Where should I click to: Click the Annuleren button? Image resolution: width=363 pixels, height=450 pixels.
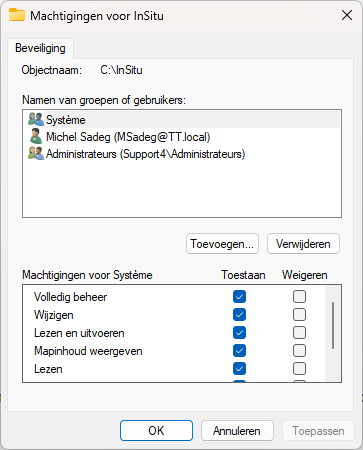click(x=237, y=431)
